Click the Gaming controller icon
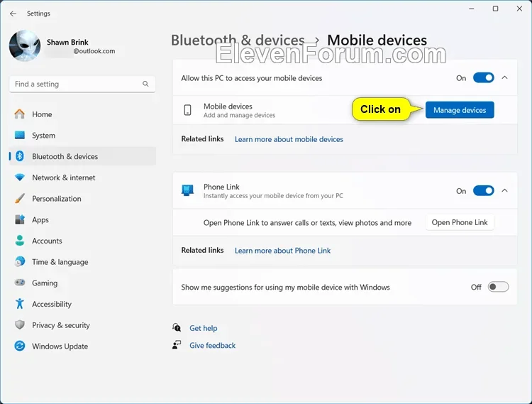 (x=20, y=283)
